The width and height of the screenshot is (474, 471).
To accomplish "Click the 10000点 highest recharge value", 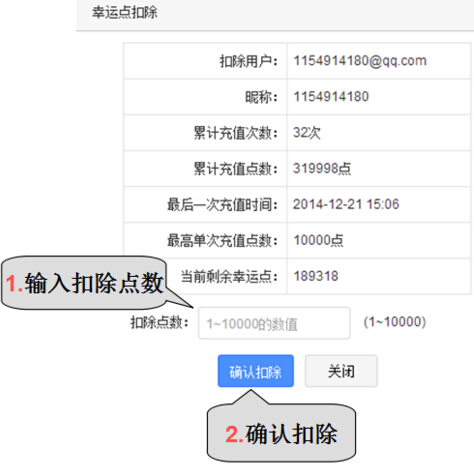I will click(318, 240).
